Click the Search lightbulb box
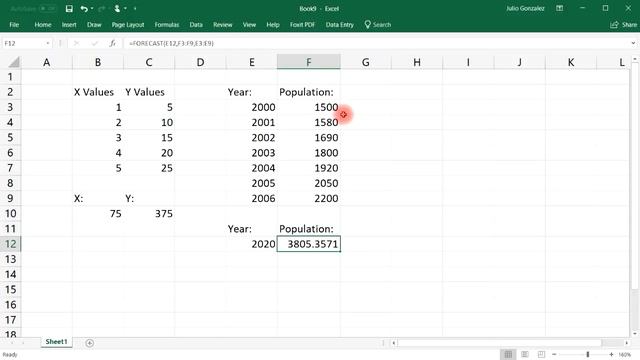The image size is (640, 360). click(x=378, y=25)
